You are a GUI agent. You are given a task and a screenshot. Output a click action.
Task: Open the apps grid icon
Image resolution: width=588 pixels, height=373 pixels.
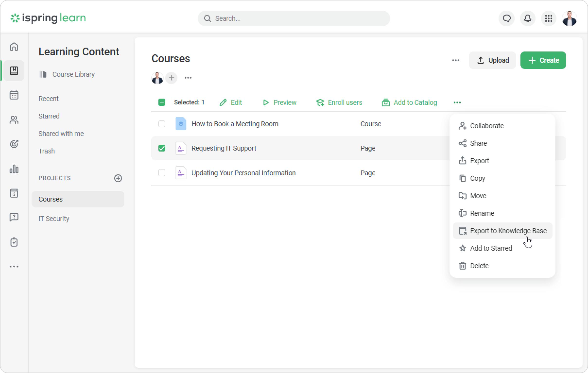(x=548, y=18)
